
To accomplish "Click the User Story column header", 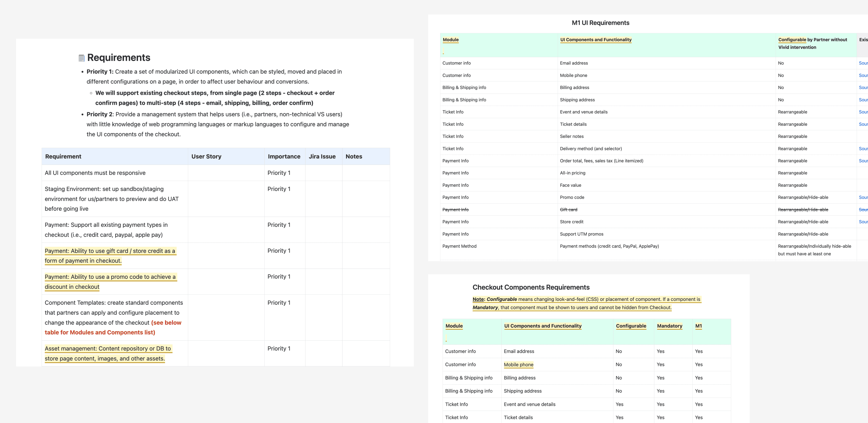I will (206, 156).
